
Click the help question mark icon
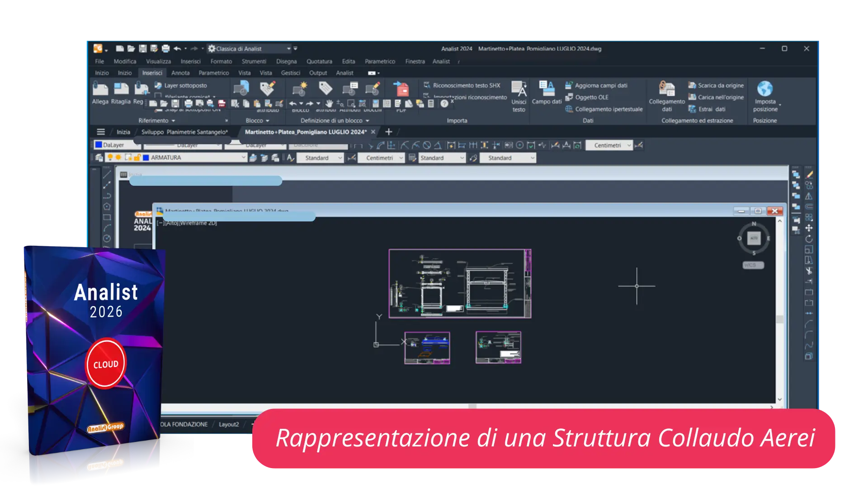[444, 103]
